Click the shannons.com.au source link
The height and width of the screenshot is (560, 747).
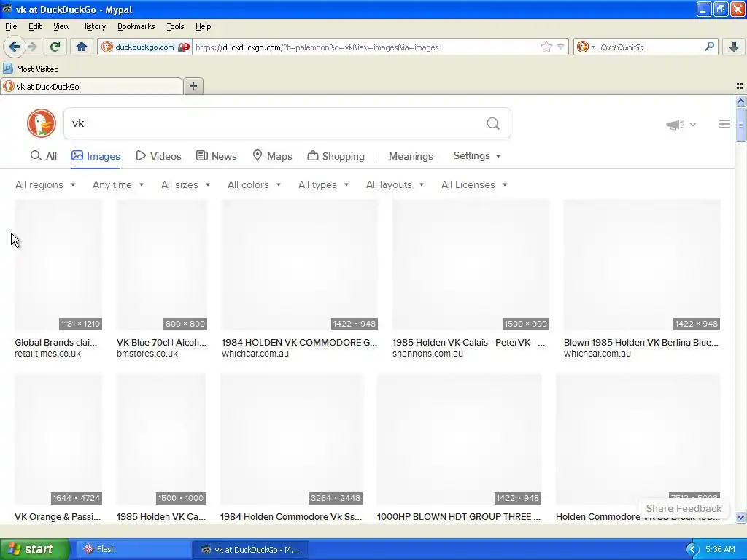[427, 354]
